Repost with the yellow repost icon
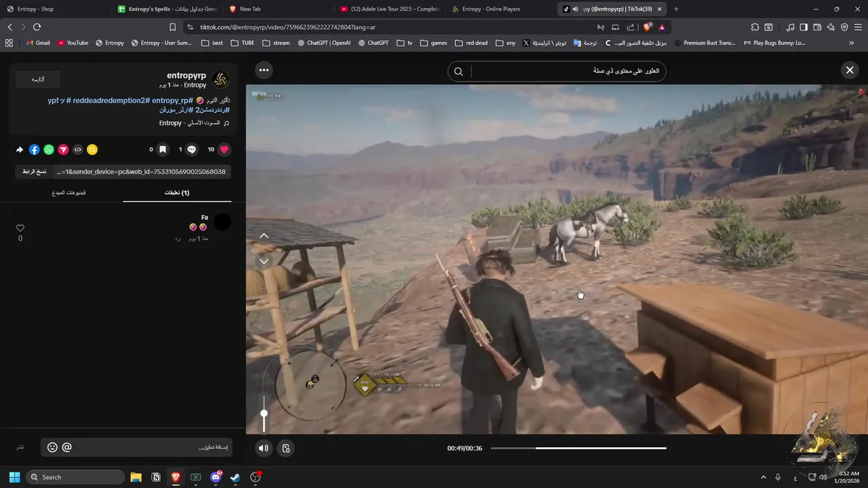 [x=92, y=150]
